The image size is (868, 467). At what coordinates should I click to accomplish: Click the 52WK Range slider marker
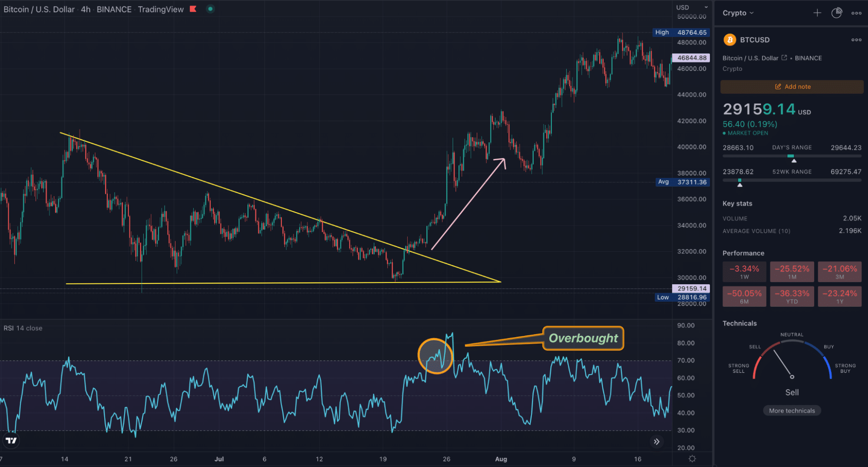(x=740, y=185)
